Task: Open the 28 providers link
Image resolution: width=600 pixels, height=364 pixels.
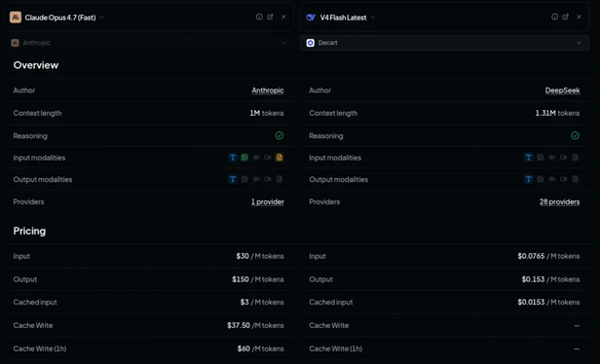Action: click(x=560, y=201)
